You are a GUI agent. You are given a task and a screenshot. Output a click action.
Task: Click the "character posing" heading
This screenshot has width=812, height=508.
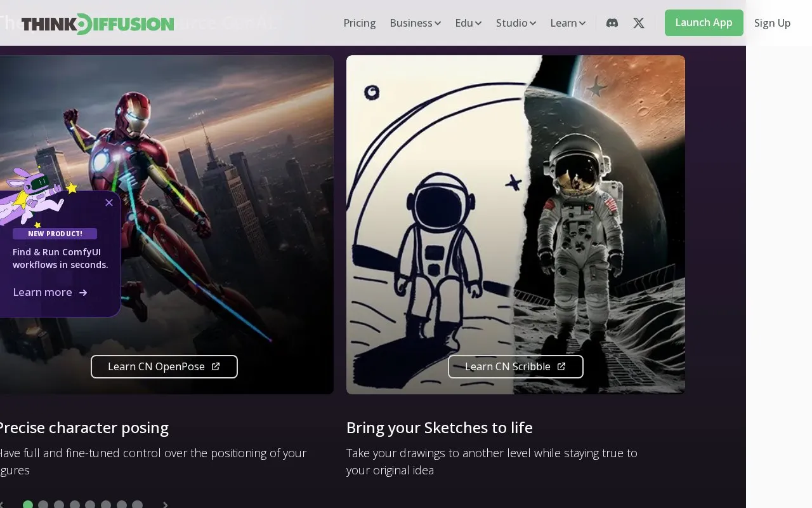(x=108, y=427)
